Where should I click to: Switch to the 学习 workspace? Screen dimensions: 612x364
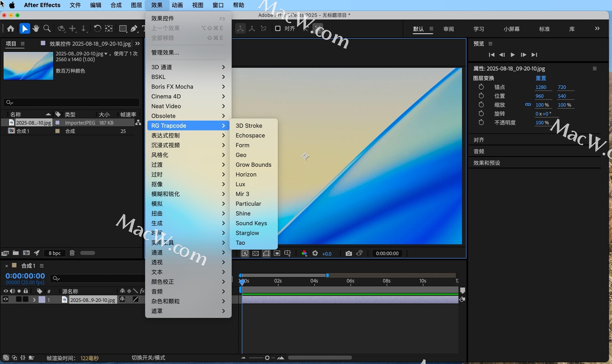click(x=479, y=29)
